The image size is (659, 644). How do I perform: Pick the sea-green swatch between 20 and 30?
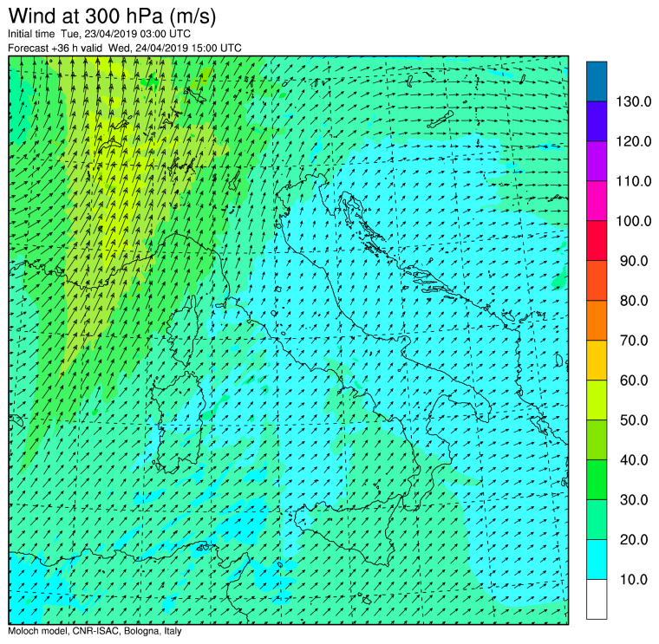click(x=597, y=520)
